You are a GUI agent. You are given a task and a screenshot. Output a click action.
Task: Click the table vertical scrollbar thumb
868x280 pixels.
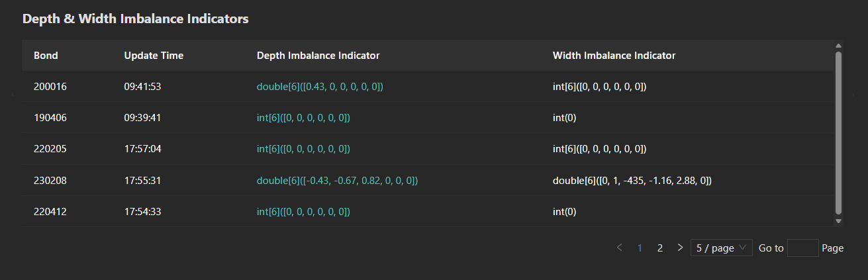pos(838,132)
